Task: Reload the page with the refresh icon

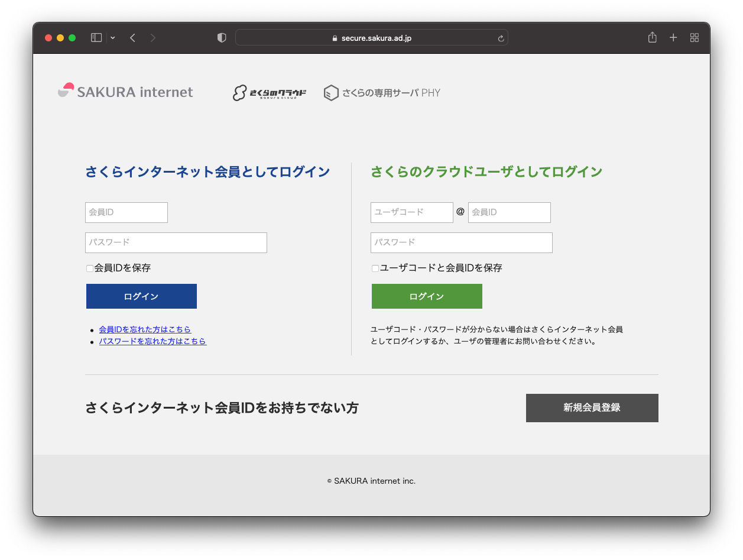Action: coord(501,38)
